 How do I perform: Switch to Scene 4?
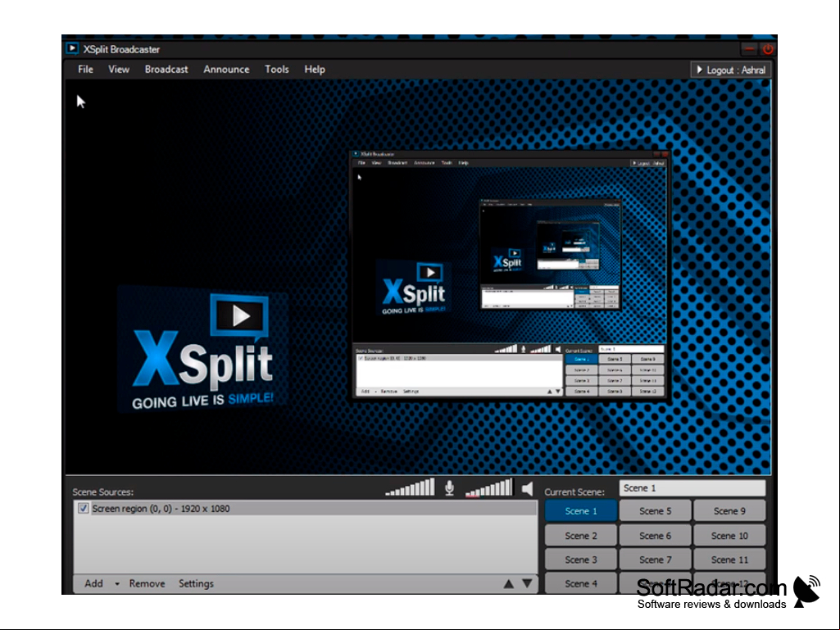[x=581, y=583]
